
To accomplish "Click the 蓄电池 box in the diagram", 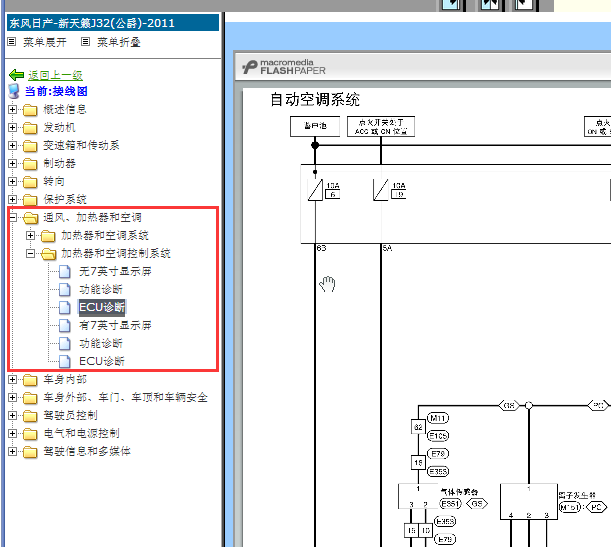I will pyautogui.click(x=315, y=126).
